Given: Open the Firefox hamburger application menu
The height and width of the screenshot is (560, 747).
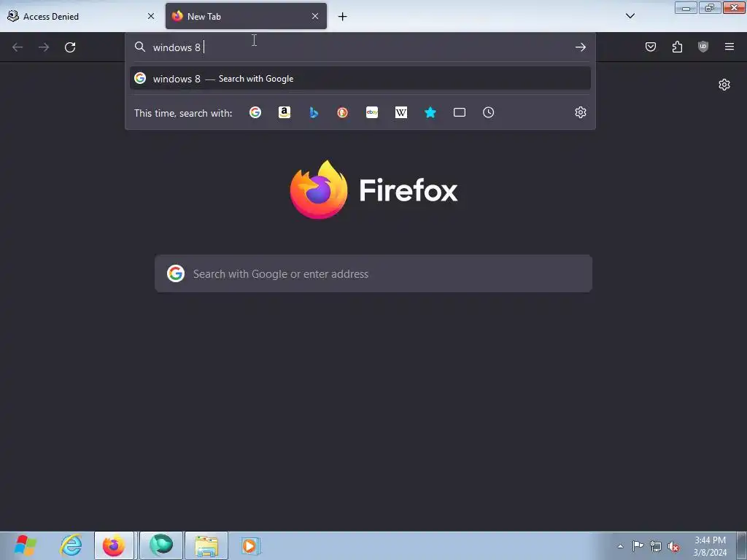Looking at the screenshot, I should 729,47.
